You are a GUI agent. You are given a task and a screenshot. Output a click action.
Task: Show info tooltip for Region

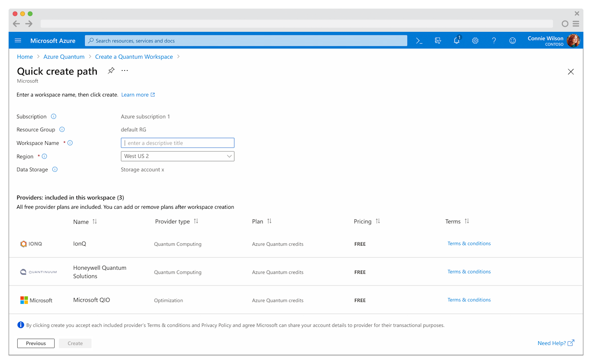pyautogui.click(x=44, y=156)
